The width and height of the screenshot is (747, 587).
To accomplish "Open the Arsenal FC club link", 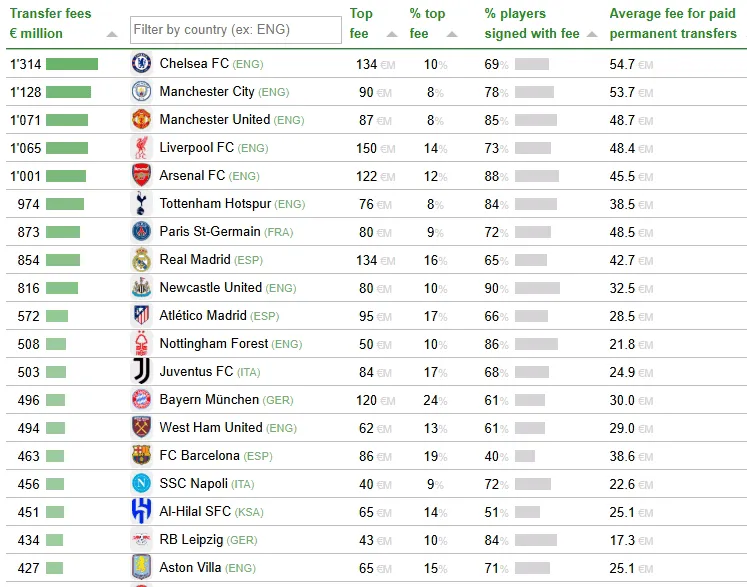I will tap(193, 176).
